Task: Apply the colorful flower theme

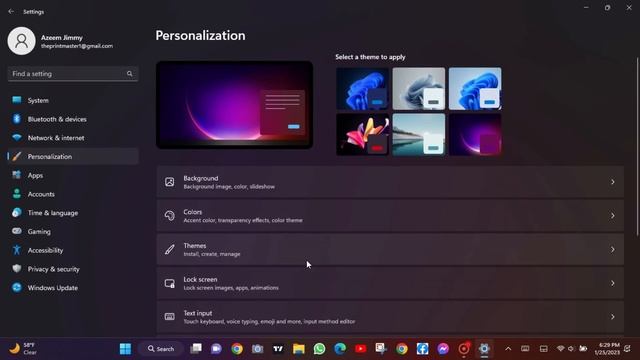Action: [x=362, y=134]
